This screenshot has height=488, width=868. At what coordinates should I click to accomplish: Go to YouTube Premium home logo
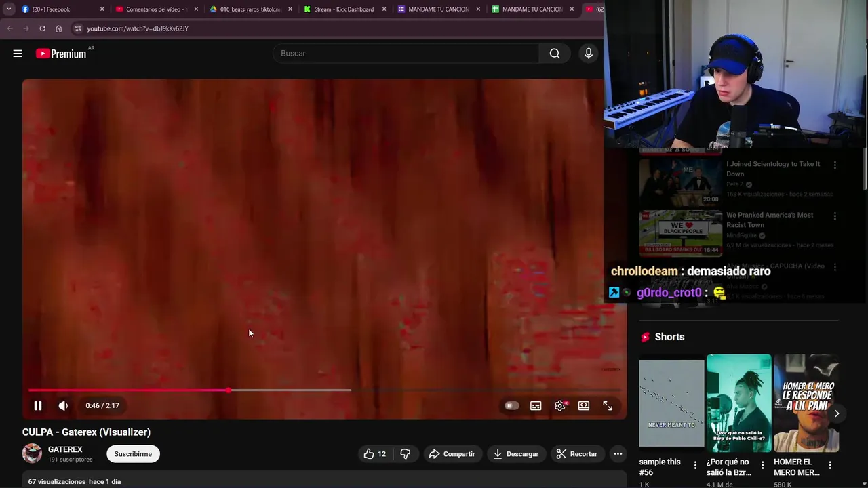click(61, 54)
